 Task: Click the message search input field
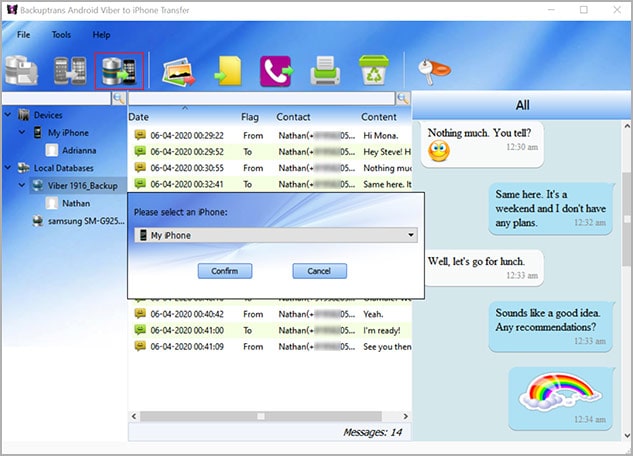click(x=262, y=98)
